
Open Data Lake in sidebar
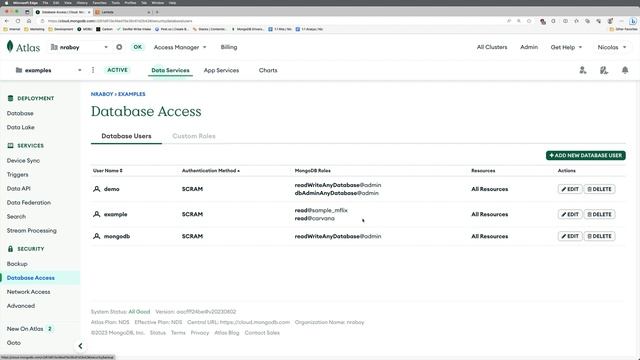20,127
